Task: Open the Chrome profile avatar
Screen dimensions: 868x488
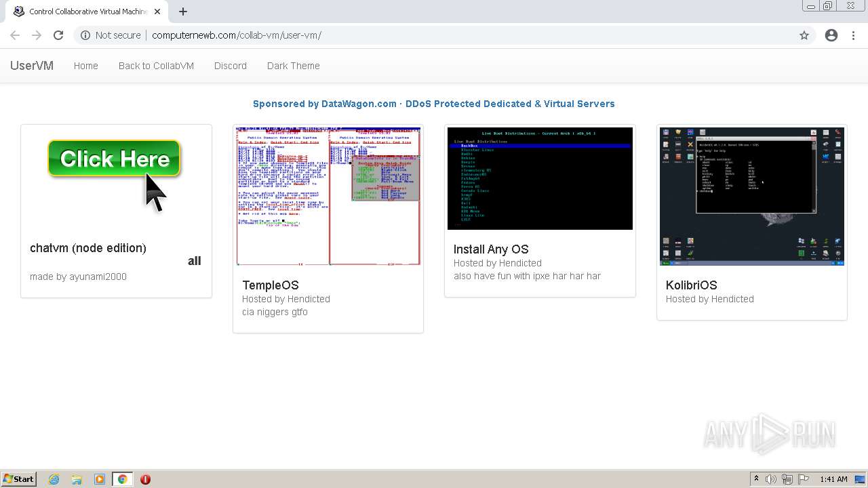Action: [x=831, y=35]
